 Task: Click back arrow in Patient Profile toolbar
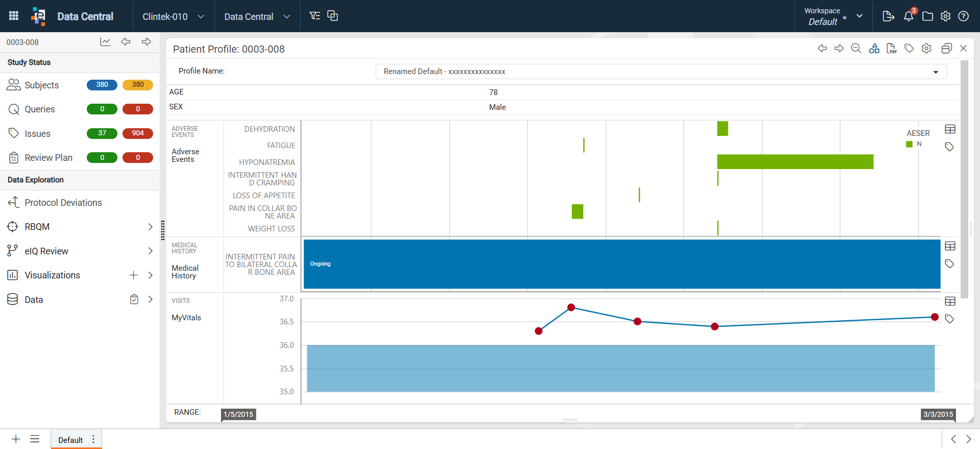(x=822, y=49)
